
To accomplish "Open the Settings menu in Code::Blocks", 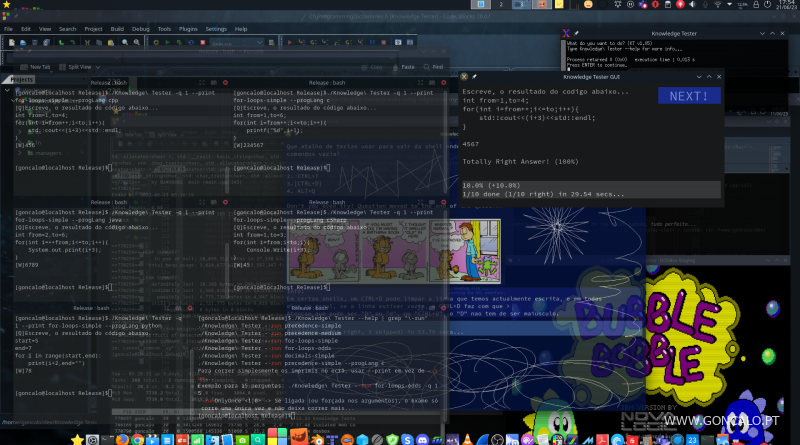I will click(x=216, y=29).
